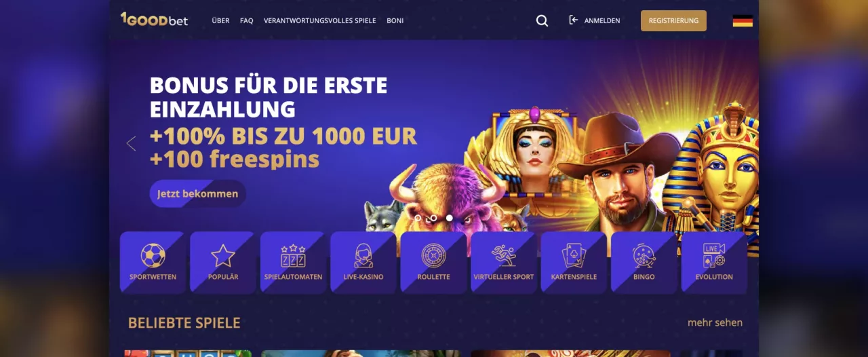Select the Roulette wheel category

[x=433, y=263]
